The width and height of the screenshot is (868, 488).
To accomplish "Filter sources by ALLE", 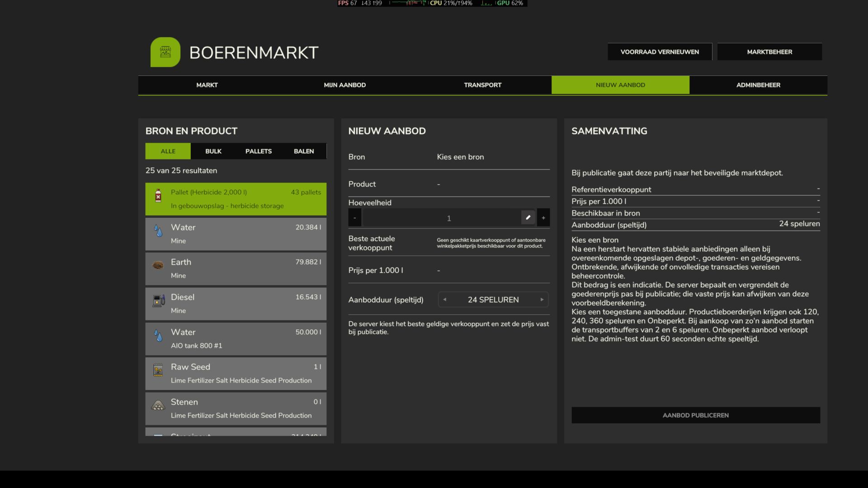I will [168, 151].
